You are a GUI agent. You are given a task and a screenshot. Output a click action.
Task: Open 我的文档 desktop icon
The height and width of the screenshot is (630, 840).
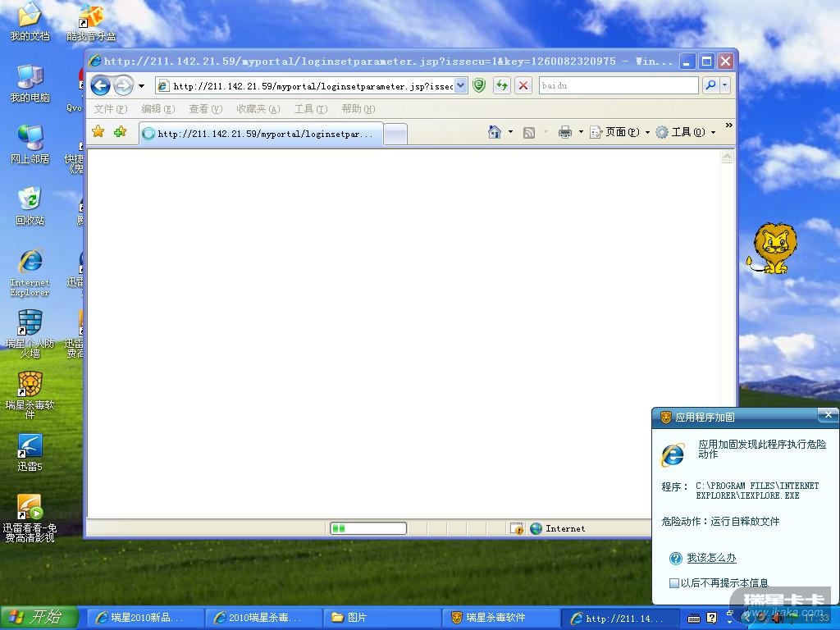tap(30, 22)
